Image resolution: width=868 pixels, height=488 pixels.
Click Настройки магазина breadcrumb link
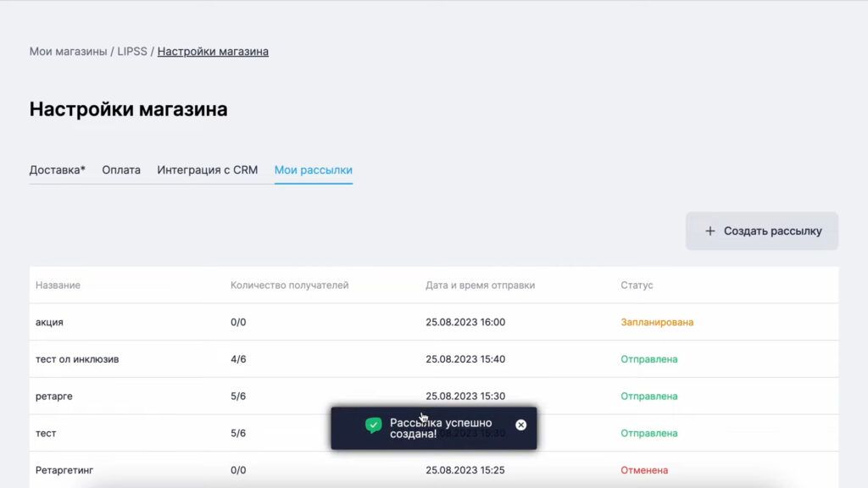click(213, 52)
